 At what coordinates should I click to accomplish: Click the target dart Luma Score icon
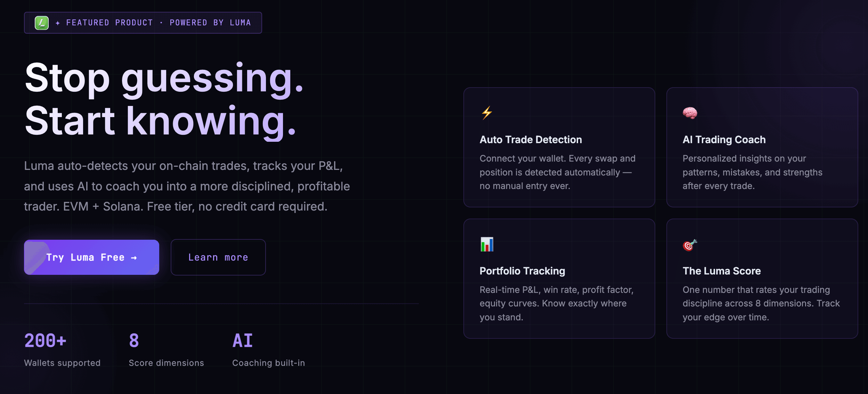(690, 245)
